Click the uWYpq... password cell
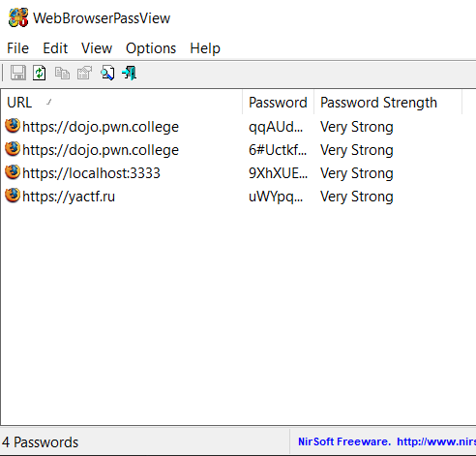476x456 pixels. tap(276, 197)
